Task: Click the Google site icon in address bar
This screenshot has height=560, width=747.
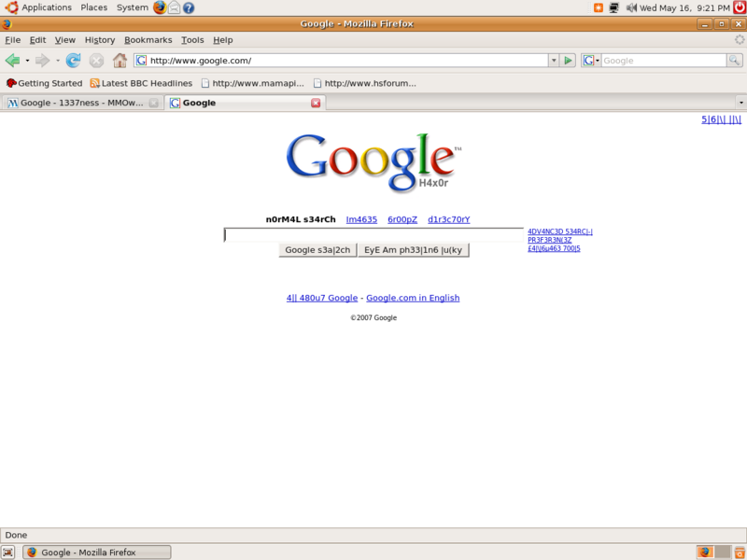Action: pyautogui.click(x=141, y=61)
